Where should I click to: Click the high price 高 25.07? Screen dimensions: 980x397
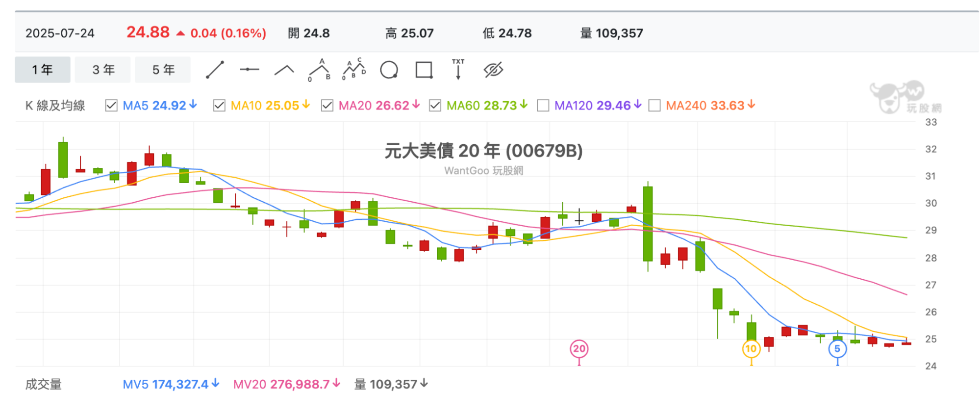[409, 33]
